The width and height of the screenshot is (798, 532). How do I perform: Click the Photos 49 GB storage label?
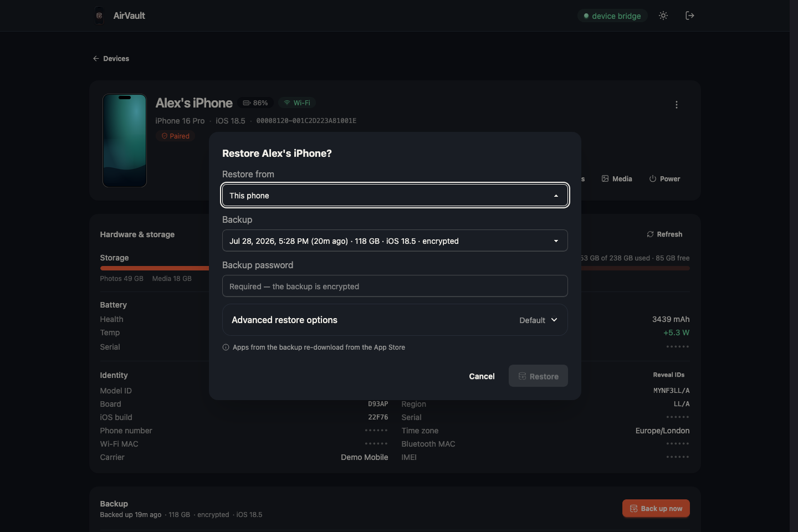122,279
